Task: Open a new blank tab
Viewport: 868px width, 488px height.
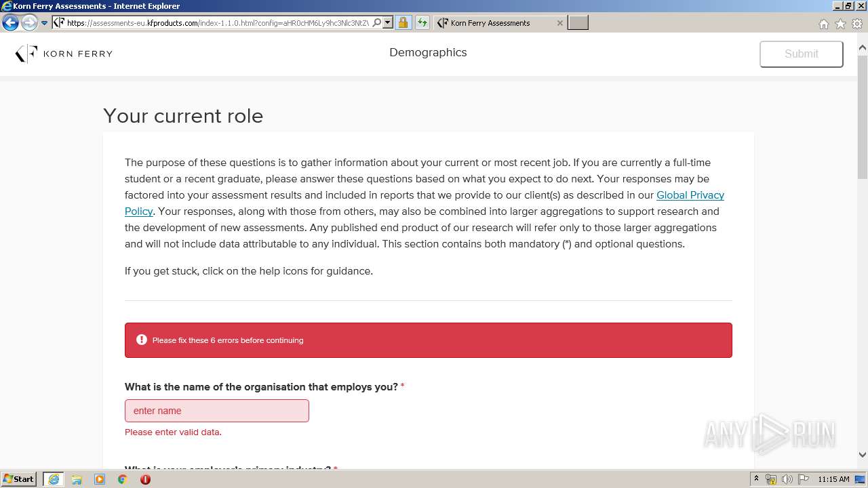Action: click(x=578, y=22)
